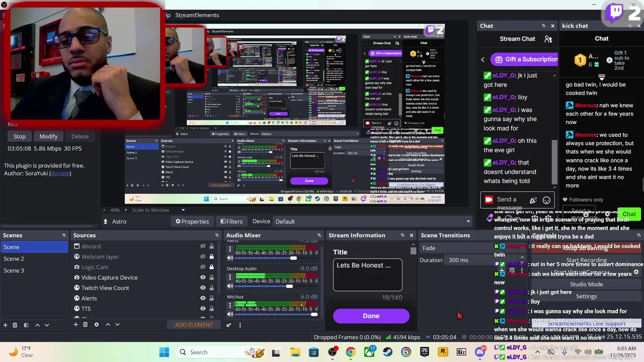Show the hidden Webcam layer source

coord(203,257)
